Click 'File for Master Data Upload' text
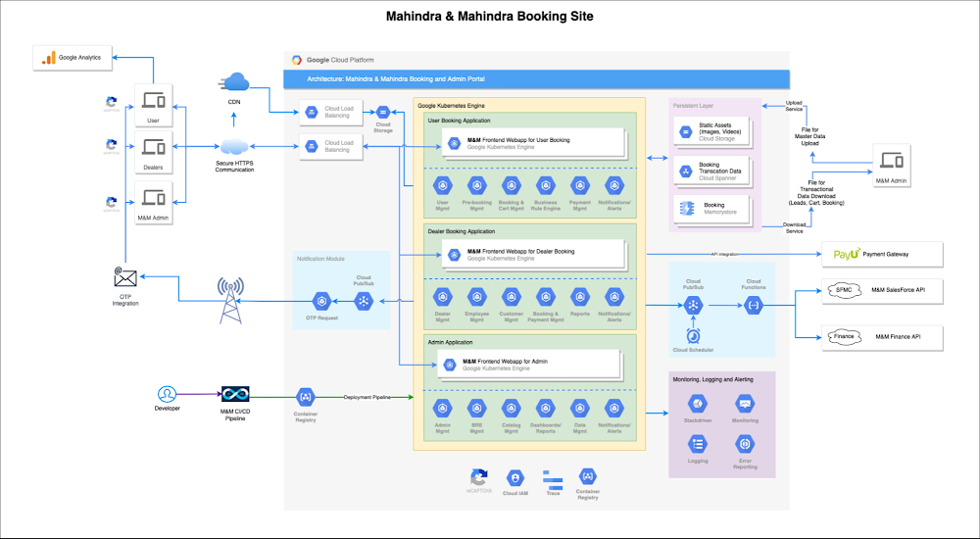Viewport: 980px width, 539px height. tap(810, 136)
